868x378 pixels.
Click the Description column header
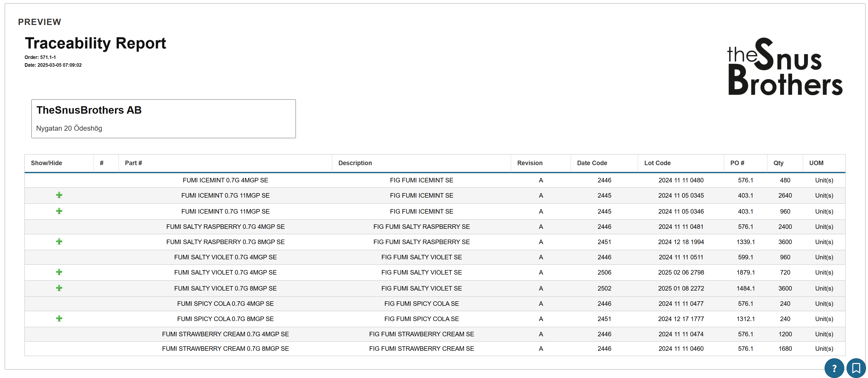click(421, 163)
